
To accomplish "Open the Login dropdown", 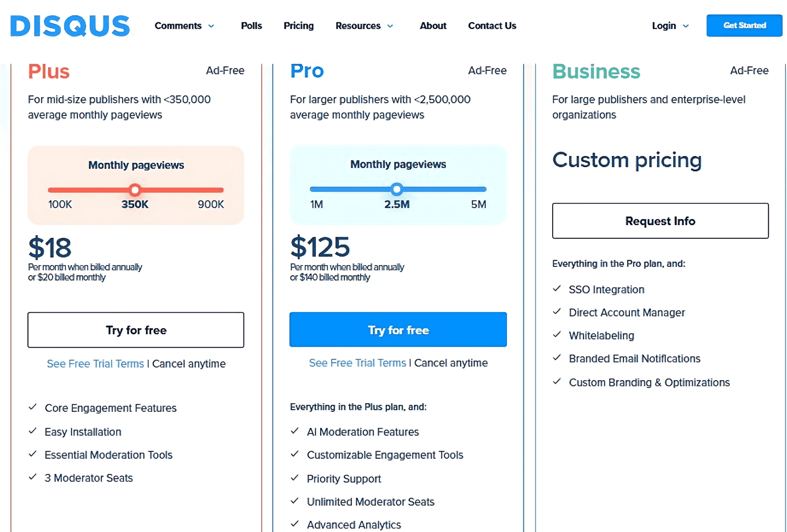I will point(670,26).
